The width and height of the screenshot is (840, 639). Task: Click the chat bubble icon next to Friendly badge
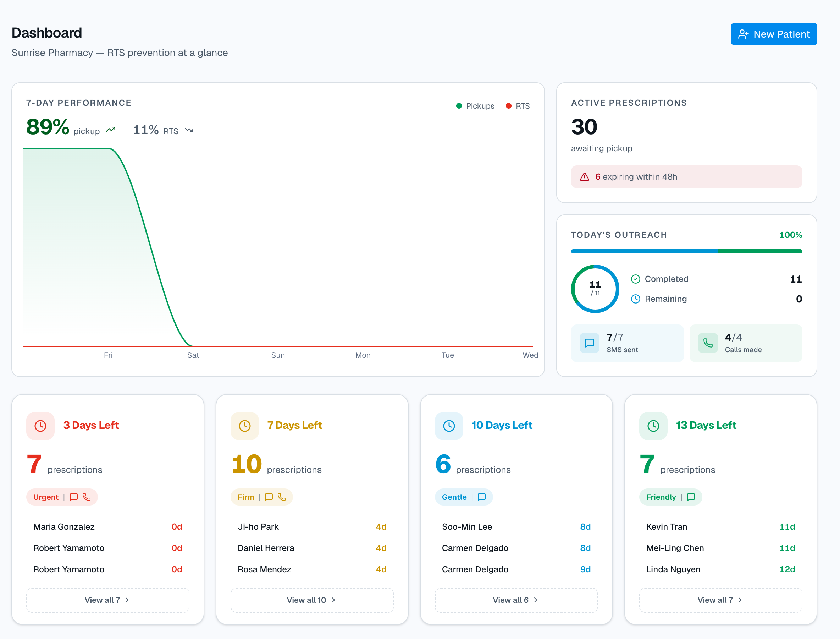(691, 497)
